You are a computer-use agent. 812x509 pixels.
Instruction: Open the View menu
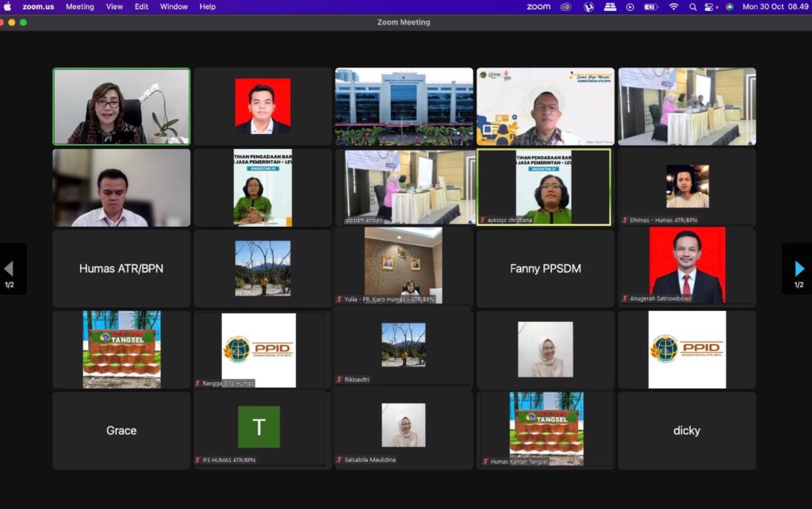point(114,6)
